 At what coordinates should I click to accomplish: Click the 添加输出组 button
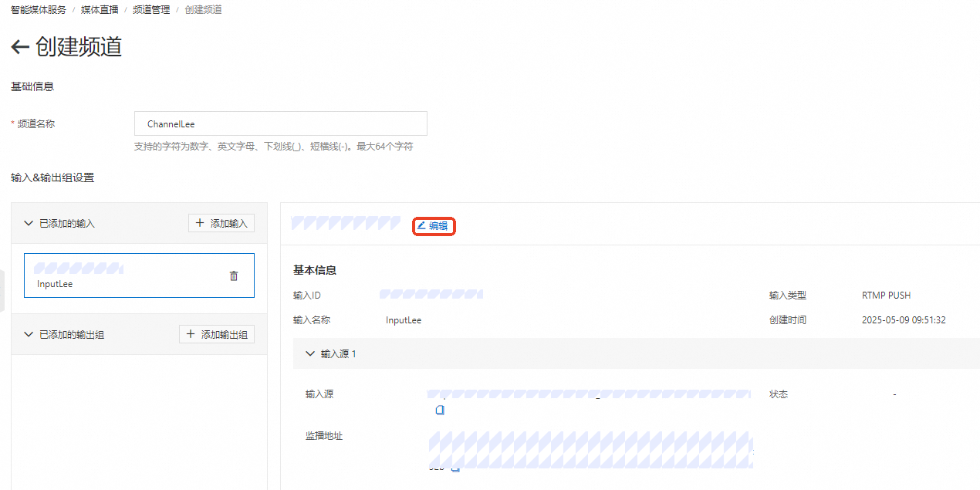point(217,334)
